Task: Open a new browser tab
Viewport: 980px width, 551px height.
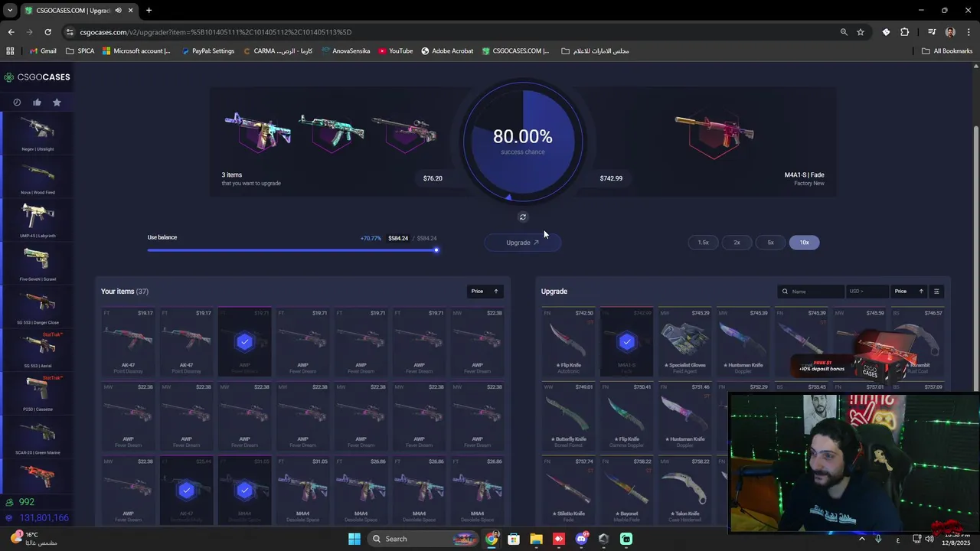Action: pyautogui.click(x=149, y=11)
